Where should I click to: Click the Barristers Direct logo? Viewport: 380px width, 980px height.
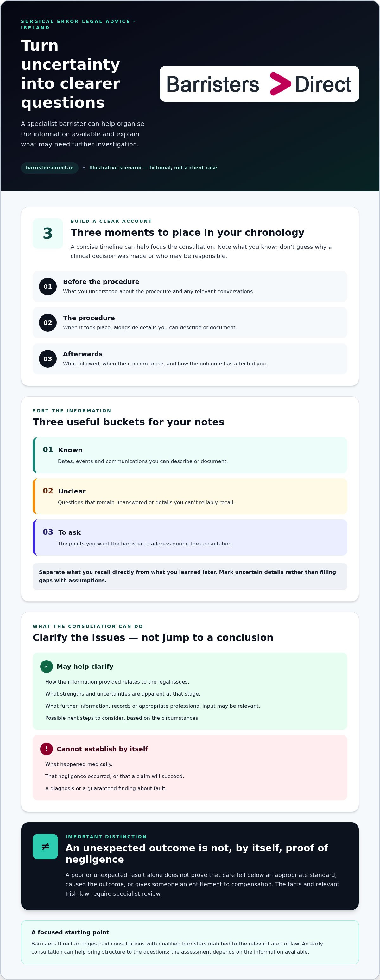tap(259, 84)
